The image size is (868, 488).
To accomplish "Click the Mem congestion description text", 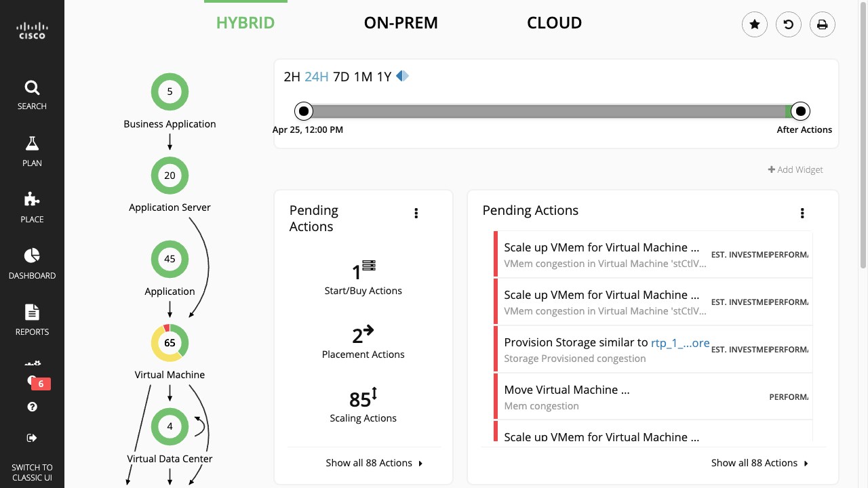I will click(x=542, y=406).
